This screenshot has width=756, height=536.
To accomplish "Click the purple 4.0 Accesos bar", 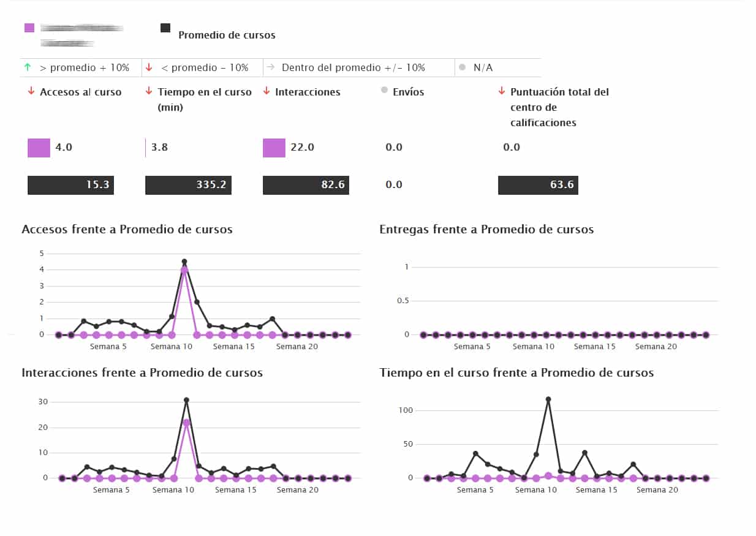I will [39, 148].
